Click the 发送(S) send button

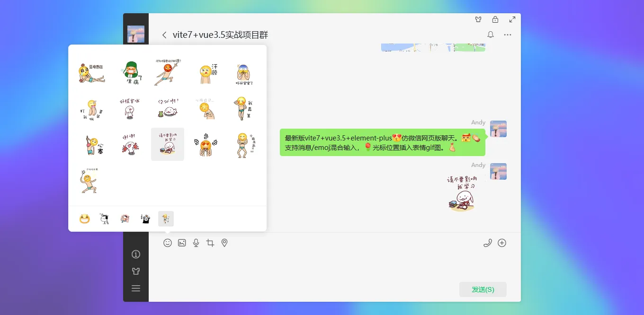[483, 289]
